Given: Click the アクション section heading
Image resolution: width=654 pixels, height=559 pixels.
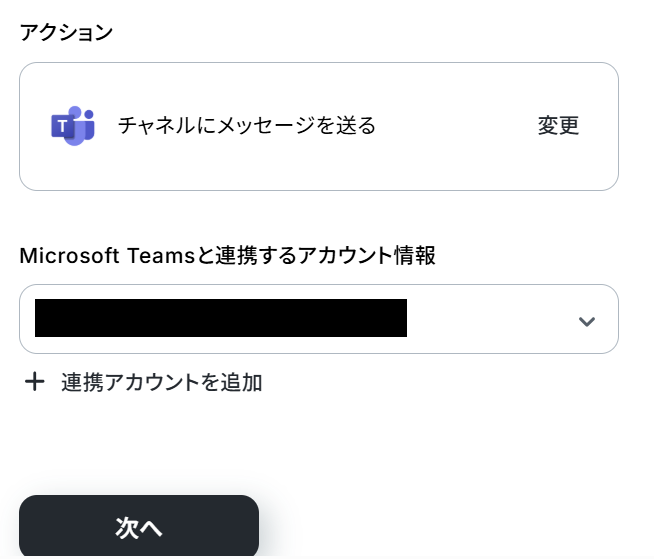Looking at the screenshot, I should point(66,33).
